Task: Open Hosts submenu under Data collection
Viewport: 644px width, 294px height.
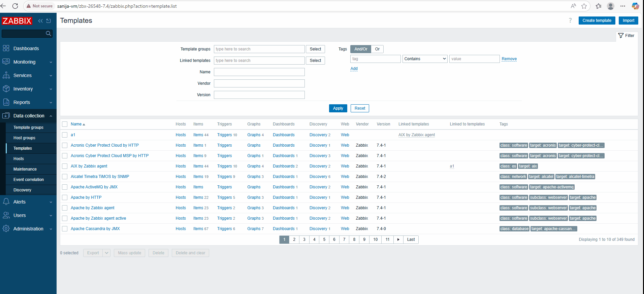Action: click(x=19, y=159)
